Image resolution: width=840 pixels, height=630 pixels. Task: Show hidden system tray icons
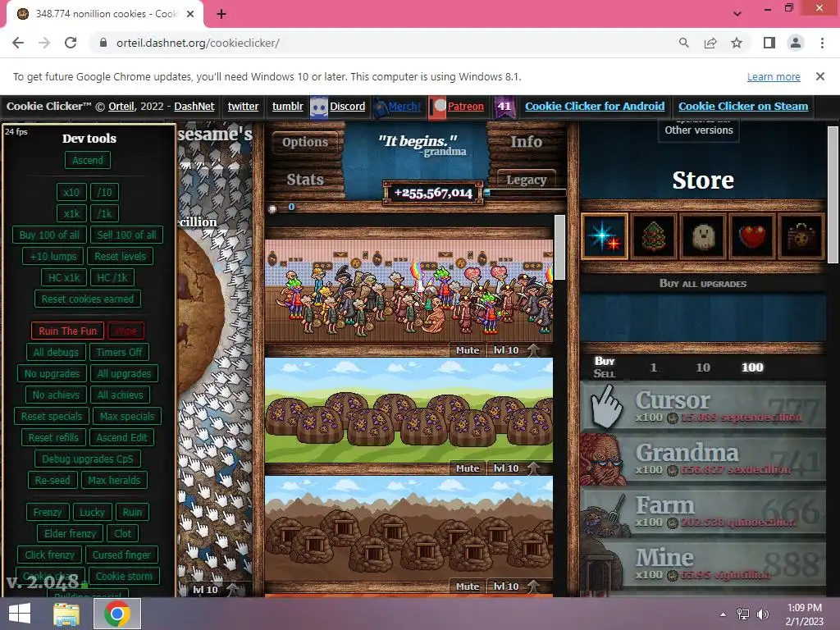coord(724,614)
